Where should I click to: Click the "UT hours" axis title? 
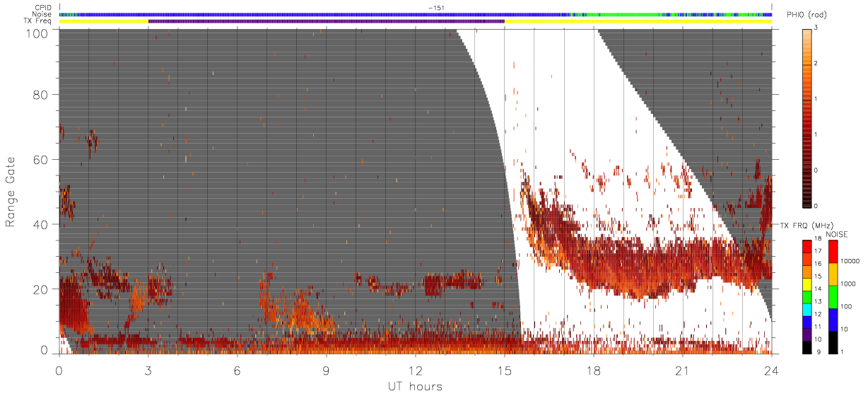415,386
